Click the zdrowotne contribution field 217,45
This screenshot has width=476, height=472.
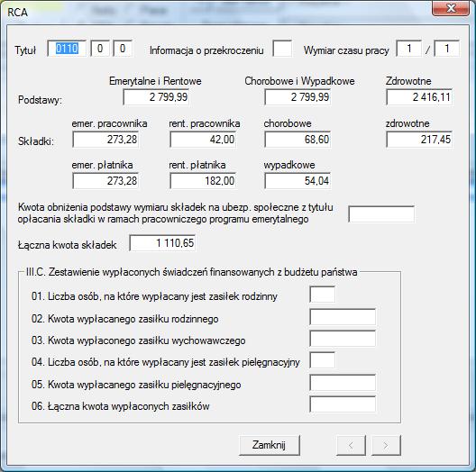click(x=419, y=140)
